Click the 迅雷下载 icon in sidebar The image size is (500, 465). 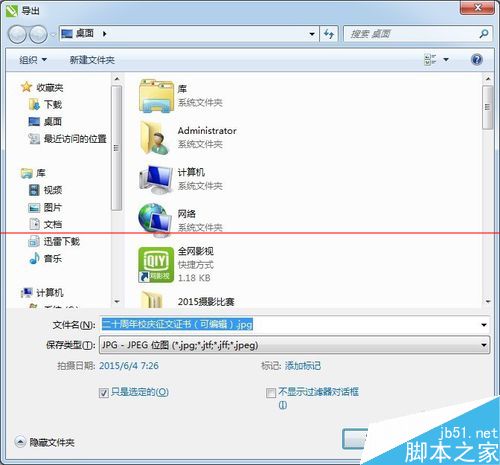34,241
